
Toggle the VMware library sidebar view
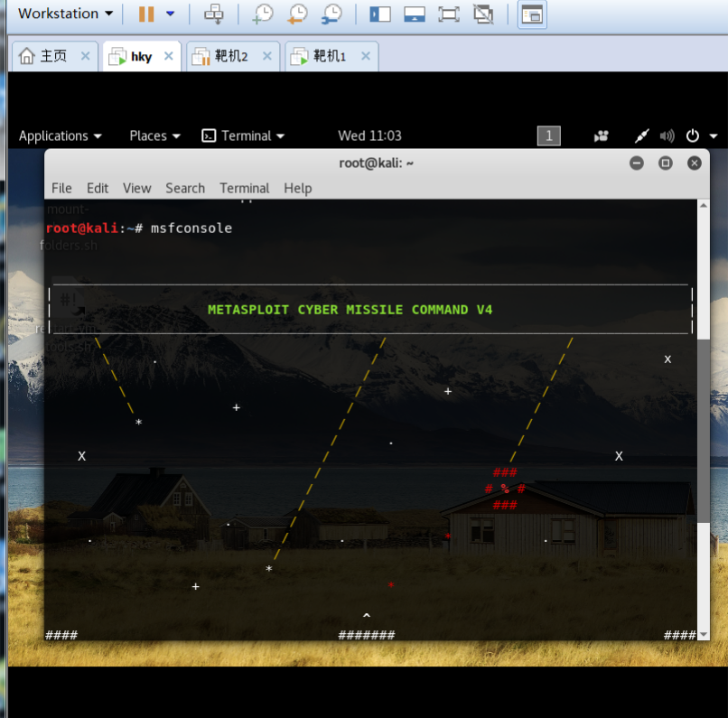pos(379,14)
